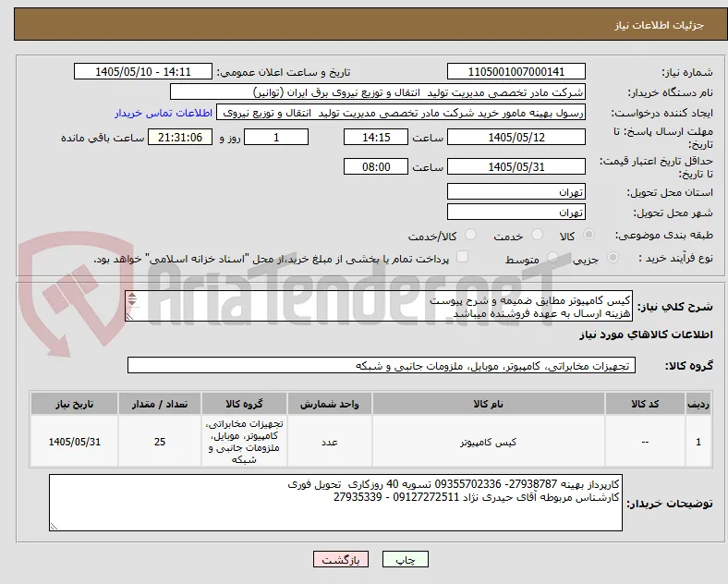Click the کیس کامپیوتر cell in table
The width and height of the screenshot is (728, 584).
tap(488, 442)
